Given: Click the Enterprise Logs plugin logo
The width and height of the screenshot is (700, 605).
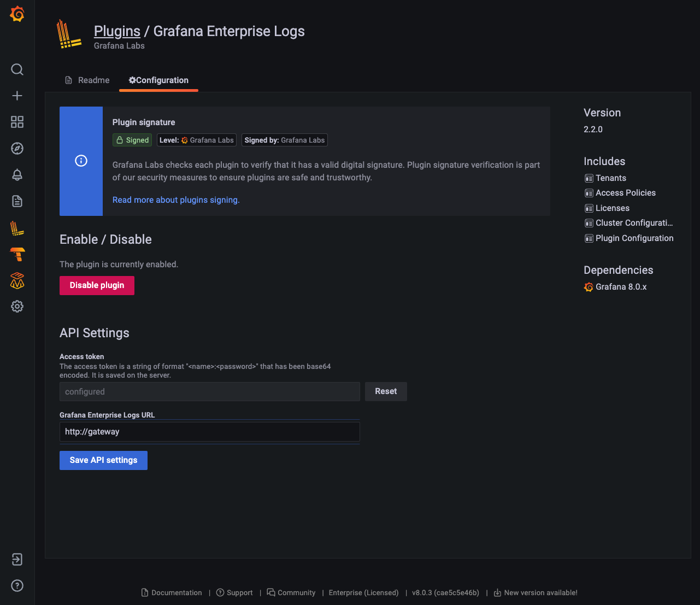Looking at the screenshot, I should (69, 34).
